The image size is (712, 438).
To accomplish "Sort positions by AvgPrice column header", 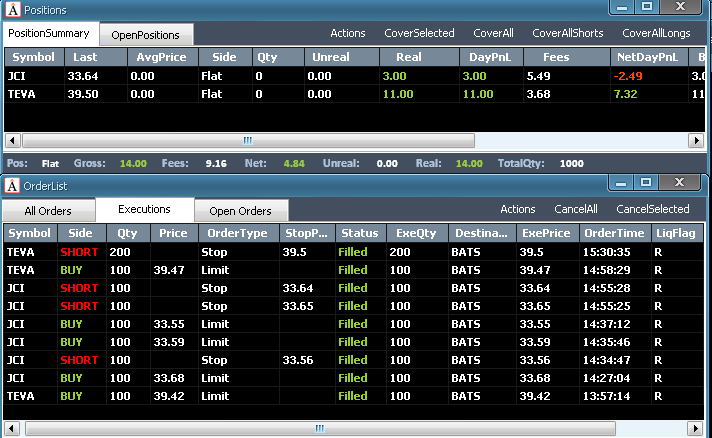I will 163,57.
